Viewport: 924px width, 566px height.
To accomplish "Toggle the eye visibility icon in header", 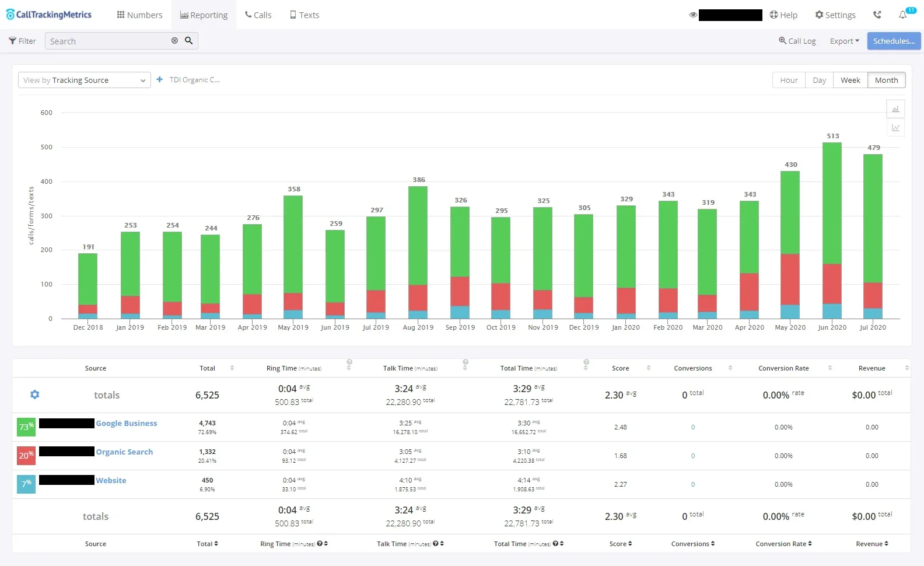I will tap(693, 15).
